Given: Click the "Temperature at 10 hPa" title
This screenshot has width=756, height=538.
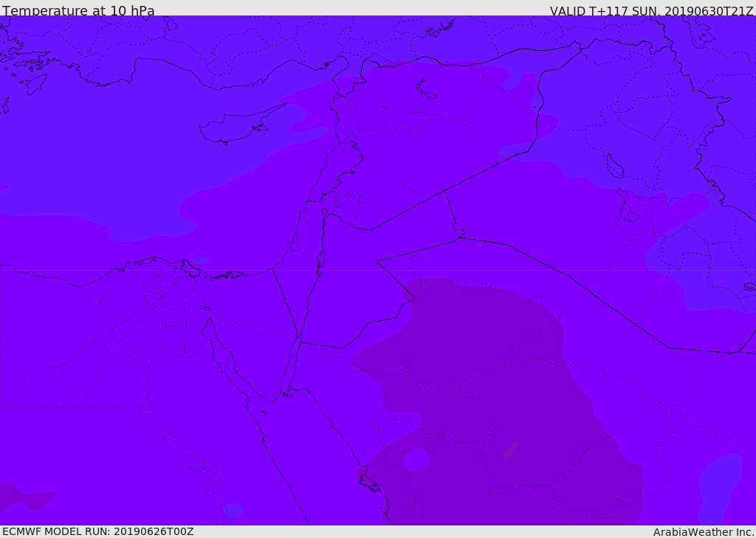Looking at the screenshot, I should [x=78, y=10].
